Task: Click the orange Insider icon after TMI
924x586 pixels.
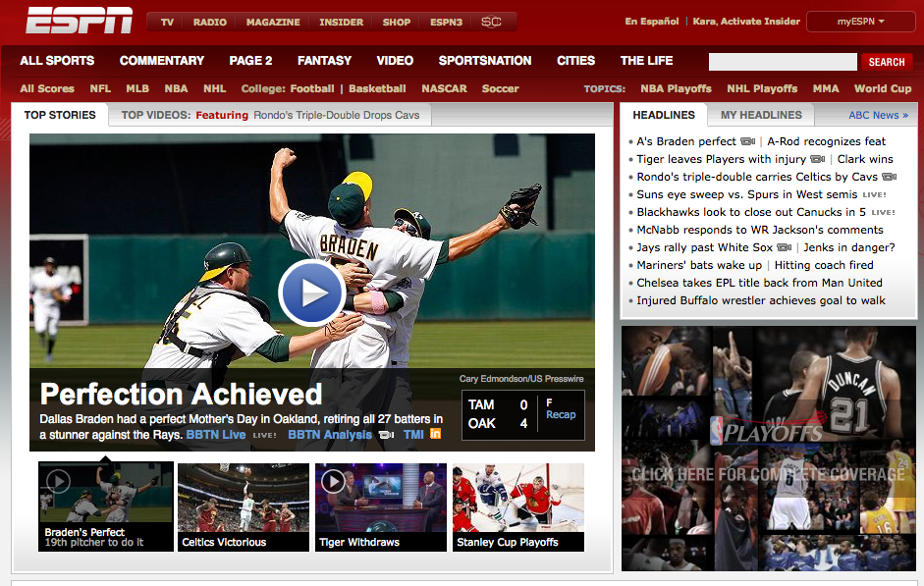Action: click(435, 434)
